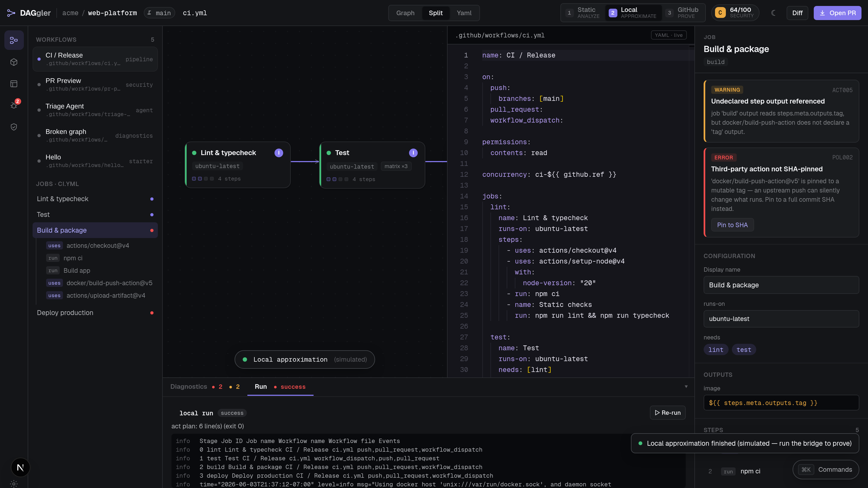The width and height of the screenshot is (868, 488).
Task: Open the layout panel sidebar icon
Action: coord(14,84)
